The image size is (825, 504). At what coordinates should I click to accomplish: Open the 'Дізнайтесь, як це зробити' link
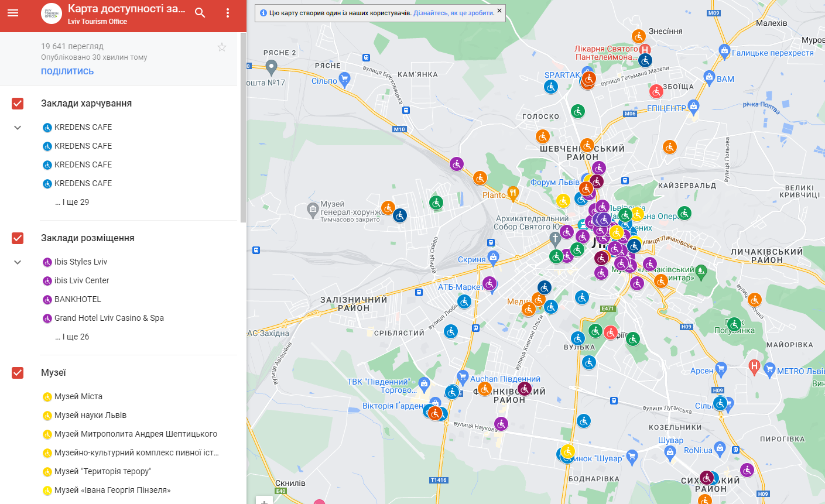(x=453, y=13)
